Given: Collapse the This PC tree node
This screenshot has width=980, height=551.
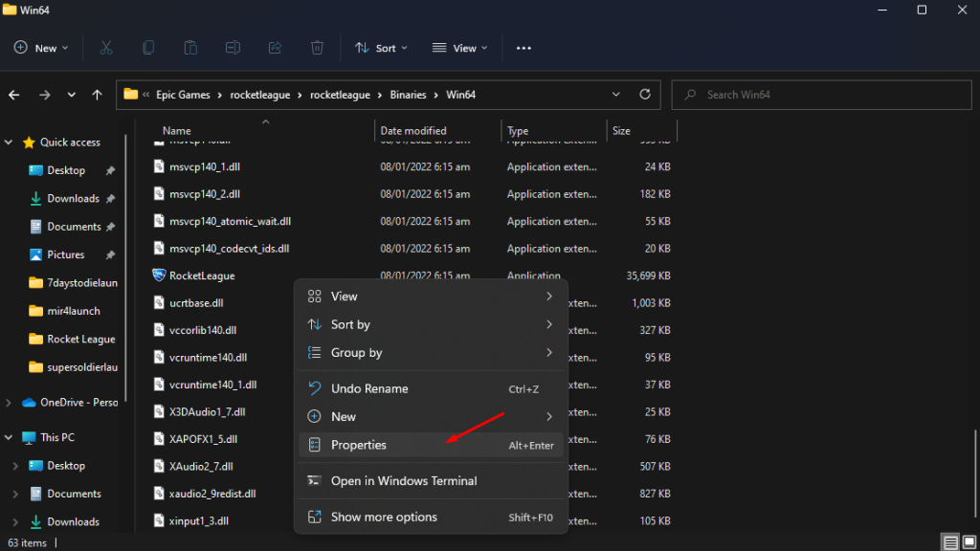Looking at the screenshot, I should point(9,437).
